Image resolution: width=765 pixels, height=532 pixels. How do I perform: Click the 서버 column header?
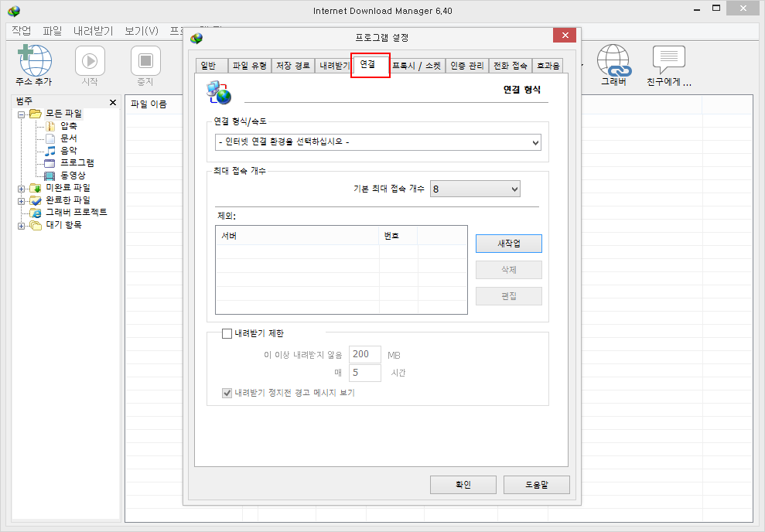pos(297,236)
